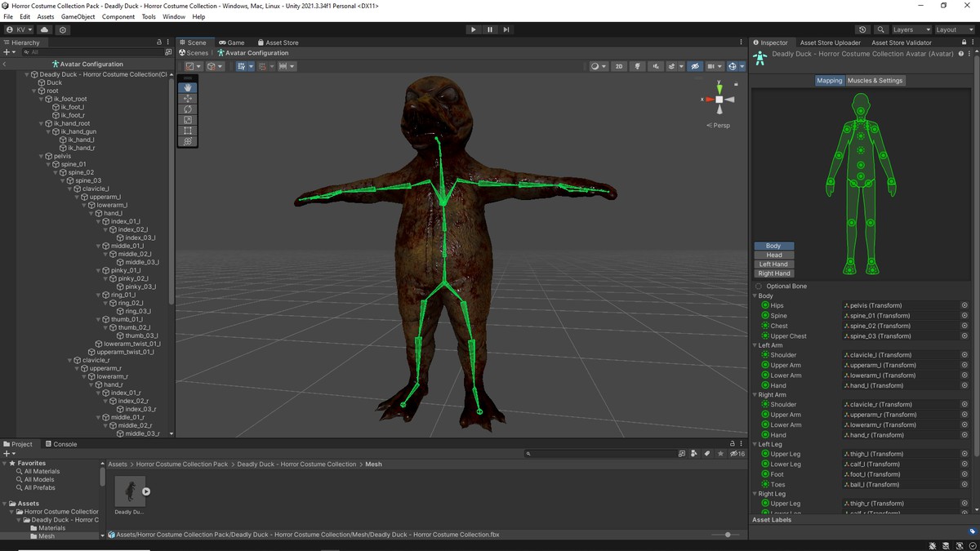Select the Deadly Duck mesh thumbnail

(x=129, y=491)
